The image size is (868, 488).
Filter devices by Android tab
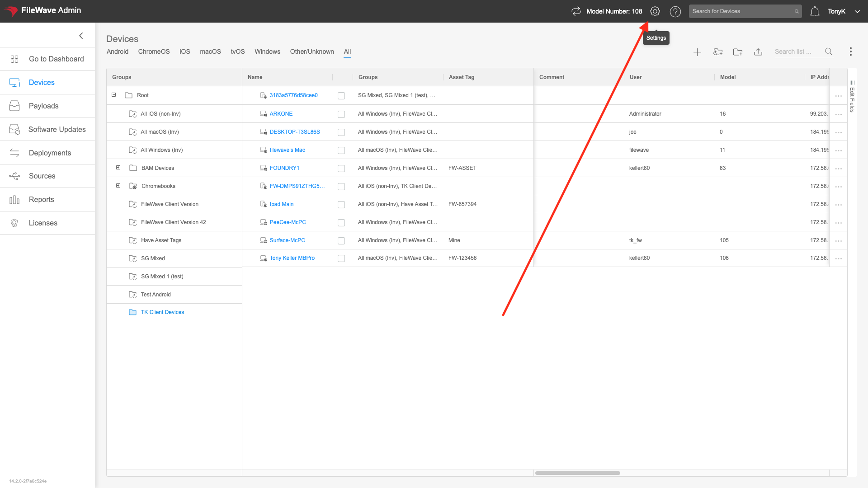coord(118,52)
